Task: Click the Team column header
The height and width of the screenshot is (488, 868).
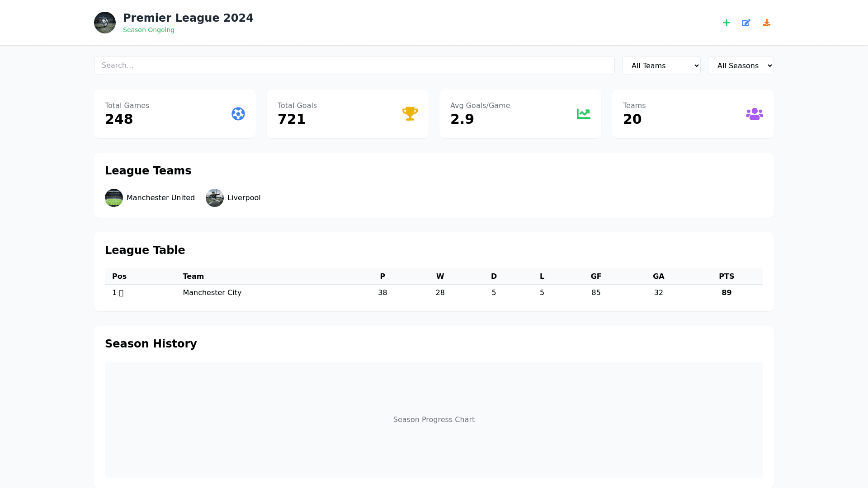Action: click(x=193, y=277)
